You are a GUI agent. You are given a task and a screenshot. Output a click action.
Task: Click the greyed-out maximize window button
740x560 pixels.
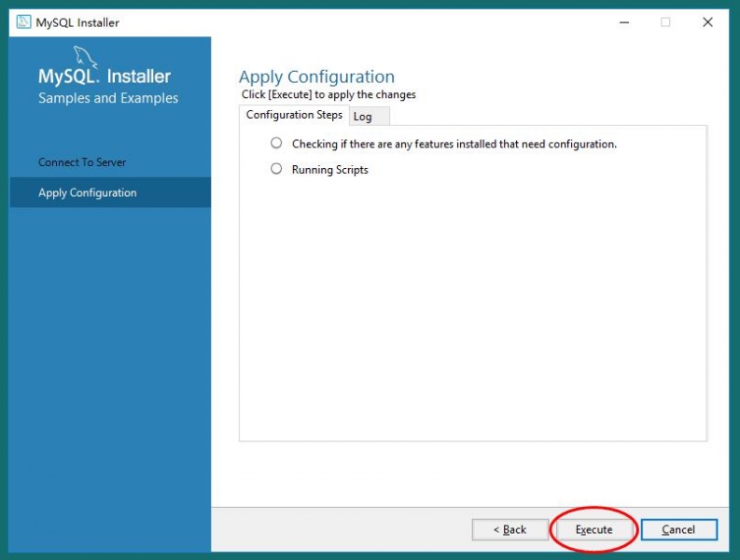665,22
